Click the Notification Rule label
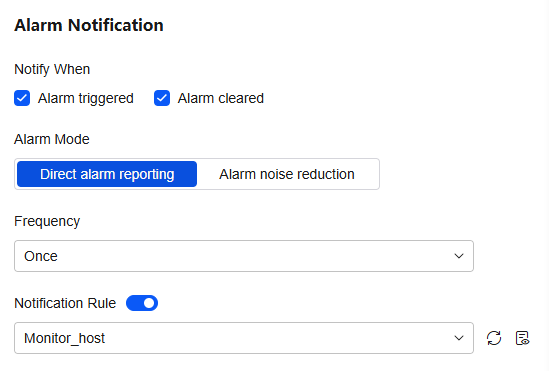This screenshot has width=549, height=371. pyautogui.click(x=65, y=303)
